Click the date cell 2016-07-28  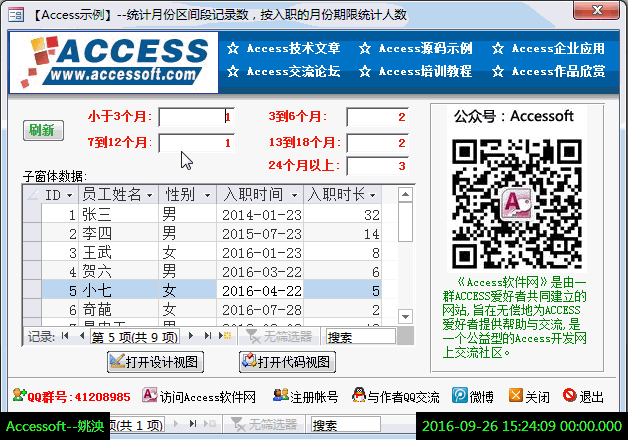tap(260, 309)
